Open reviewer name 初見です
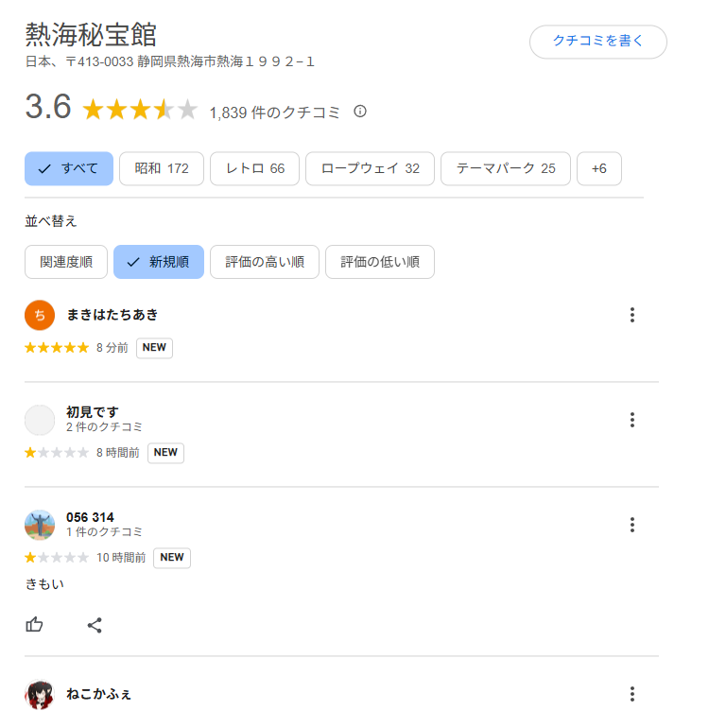 pyautogui.click(x=93, y=412)
